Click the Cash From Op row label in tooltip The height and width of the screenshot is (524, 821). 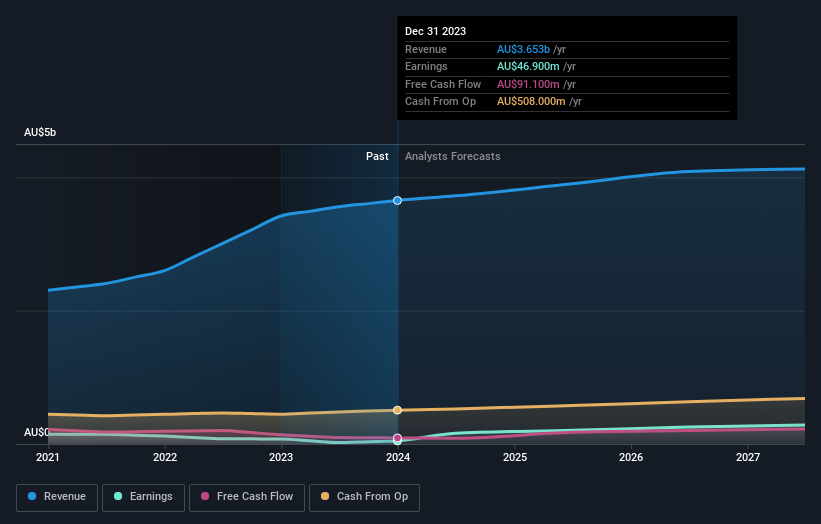click(440, 102)
